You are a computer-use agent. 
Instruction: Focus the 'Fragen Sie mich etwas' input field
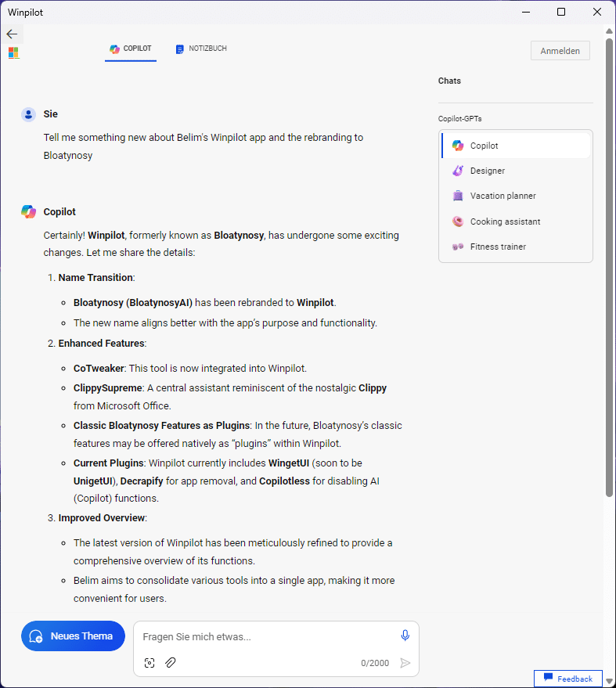[266, 636]
